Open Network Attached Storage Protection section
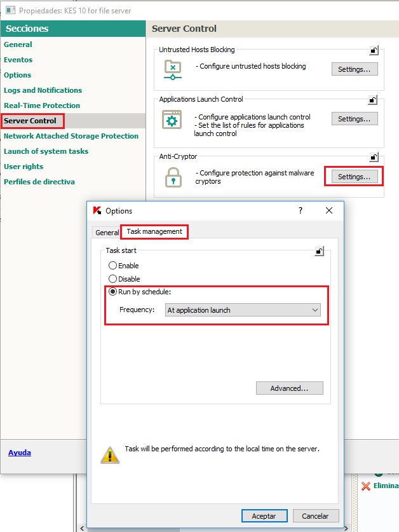Image resolution: width=399 pixels, height=532 pixels. (x=71, y=136)
